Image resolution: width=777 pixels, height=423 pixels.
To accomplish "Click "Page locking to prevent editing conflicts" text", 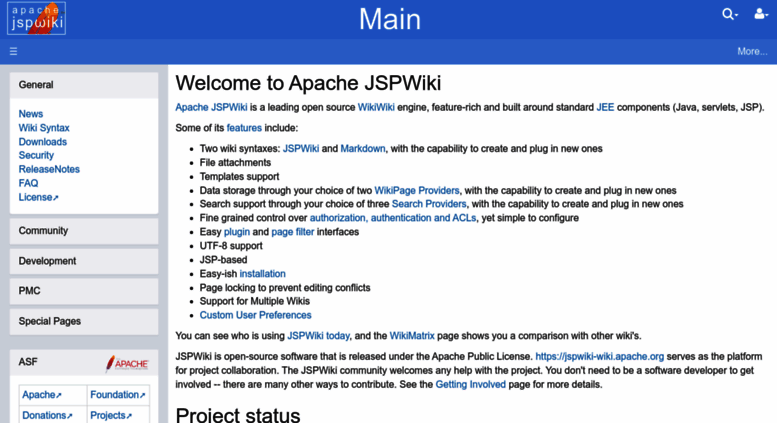I will pos(285,288).
